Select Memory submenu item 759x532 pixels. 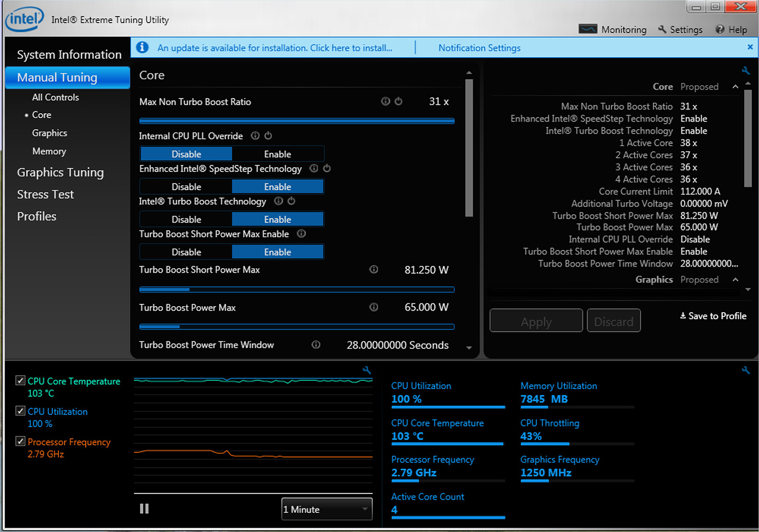tap(49, 151)
